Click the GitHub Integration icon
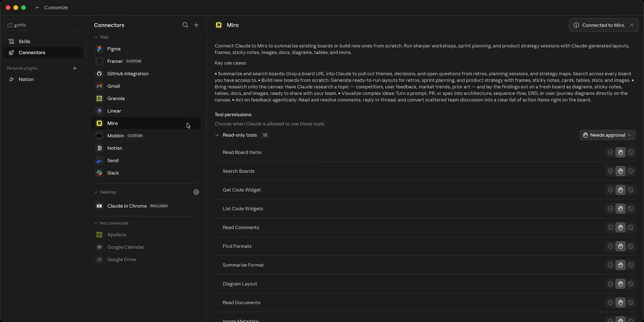Screen dimensions: 644x322 99,74
